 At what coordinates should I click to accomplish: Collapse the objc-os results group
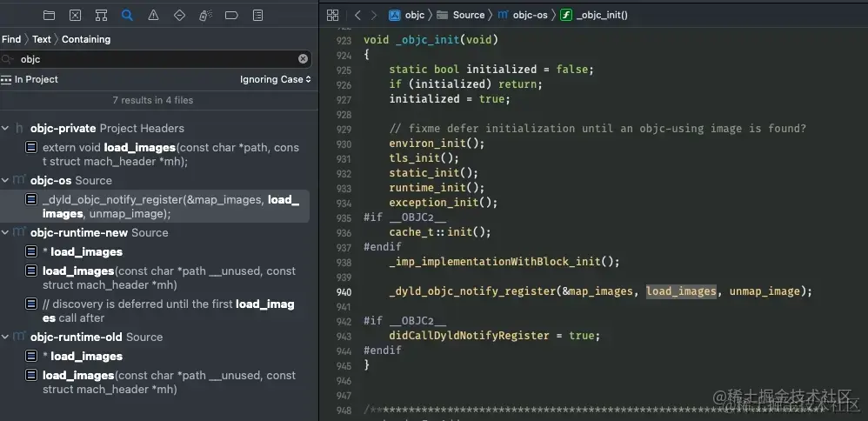[x=5, y=181]
